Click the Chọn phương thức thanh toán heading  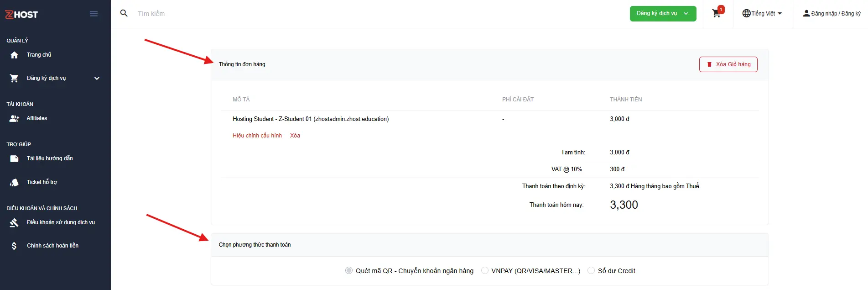click(x=255, y=245)
